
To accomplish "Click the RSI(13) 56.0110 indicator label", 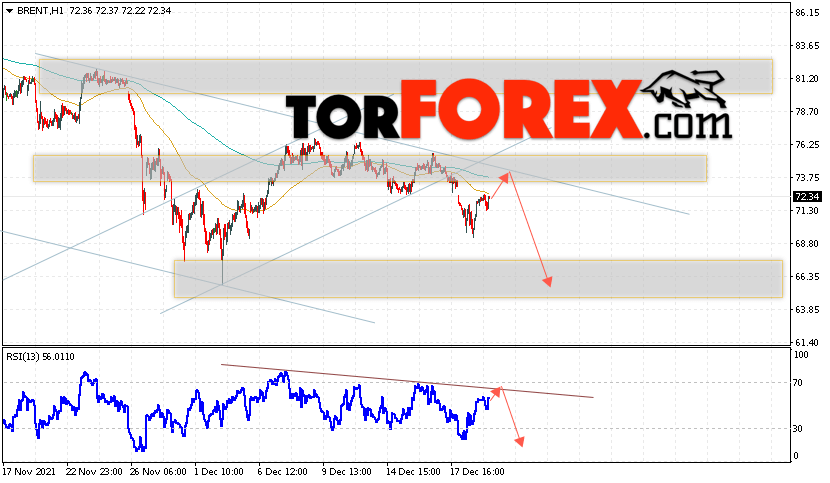I will pyautogui.click(x=40, y=356).
